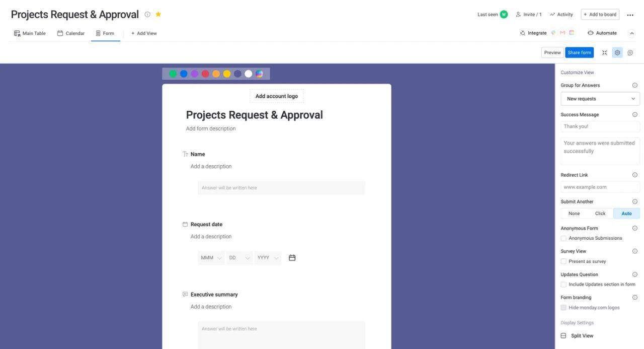The height and width of the screenshot is (349, 644).
Task: Open the form settings gear icon
Action: [617, 52]
